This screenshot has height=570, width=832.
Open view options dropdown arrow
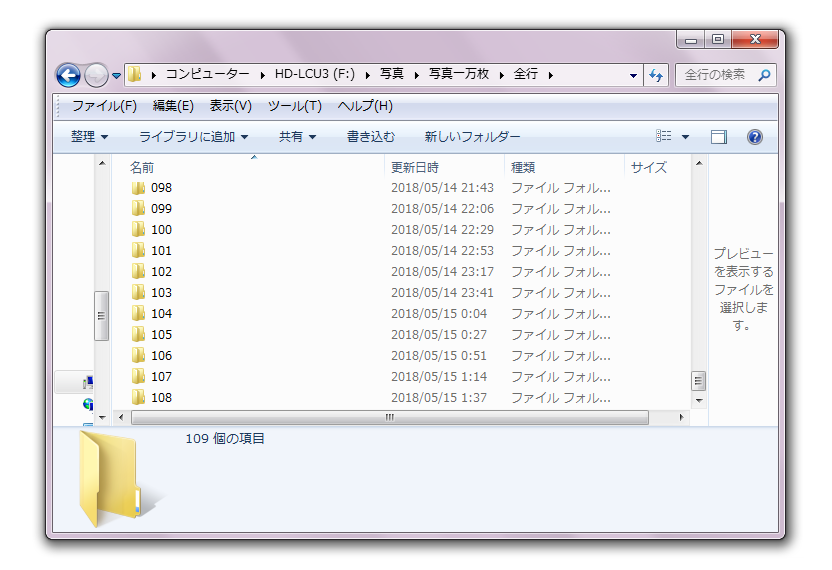tap(685, 137)
